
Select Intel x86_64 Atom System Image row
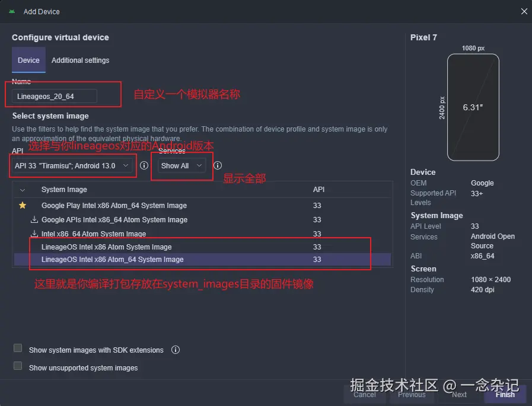click(203, 234)
